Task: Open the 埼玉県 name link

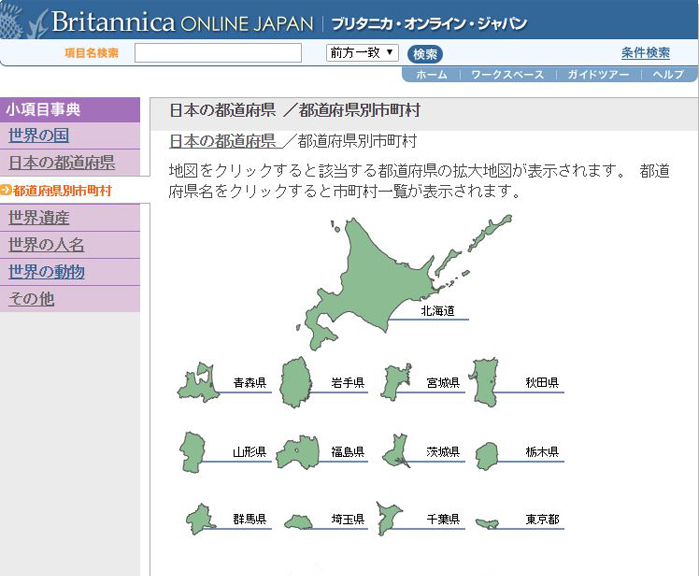Action: click(348, 519)
